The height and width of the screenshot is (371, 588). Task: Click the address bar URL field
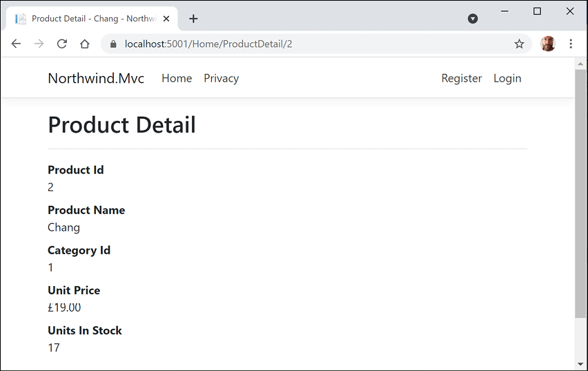coord(311,44)
